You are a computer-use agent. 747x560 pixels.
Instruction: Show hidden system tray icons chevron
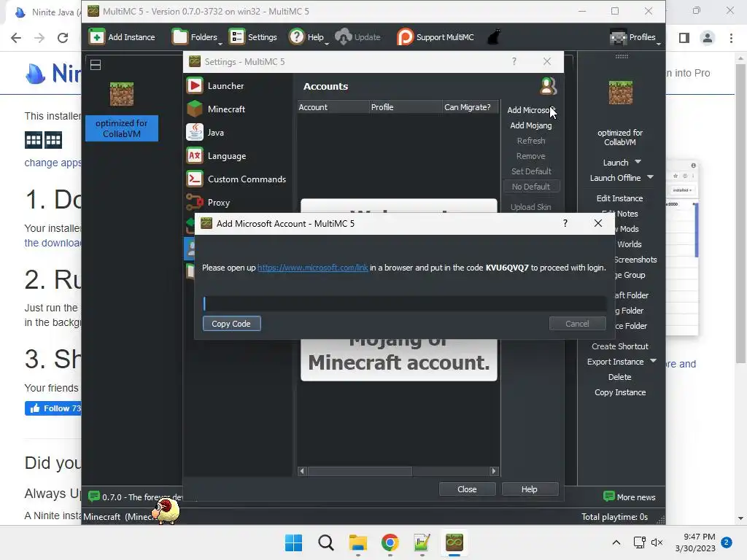coord(616,542)
